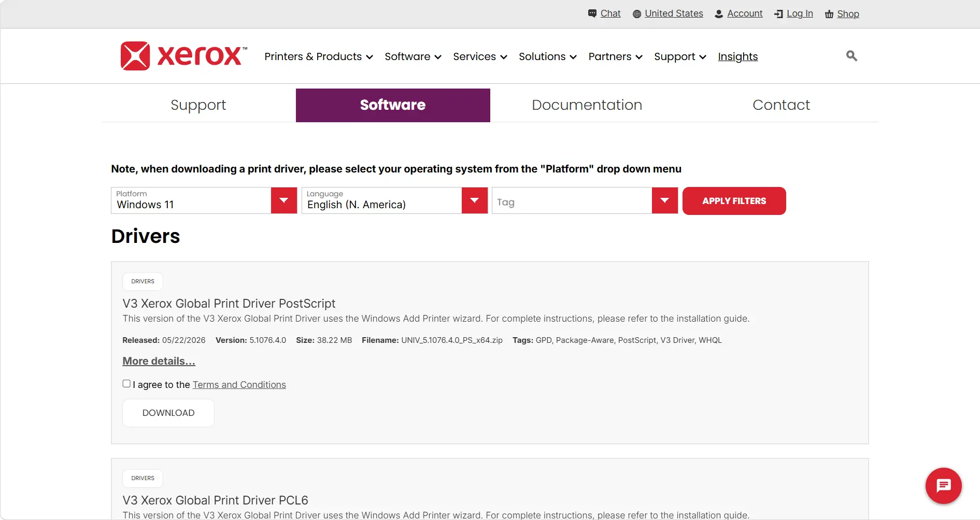The image size is (980, 520).
Task: Click the Shop basket icon
Action: pyautogui.click(x=829, y=14)
